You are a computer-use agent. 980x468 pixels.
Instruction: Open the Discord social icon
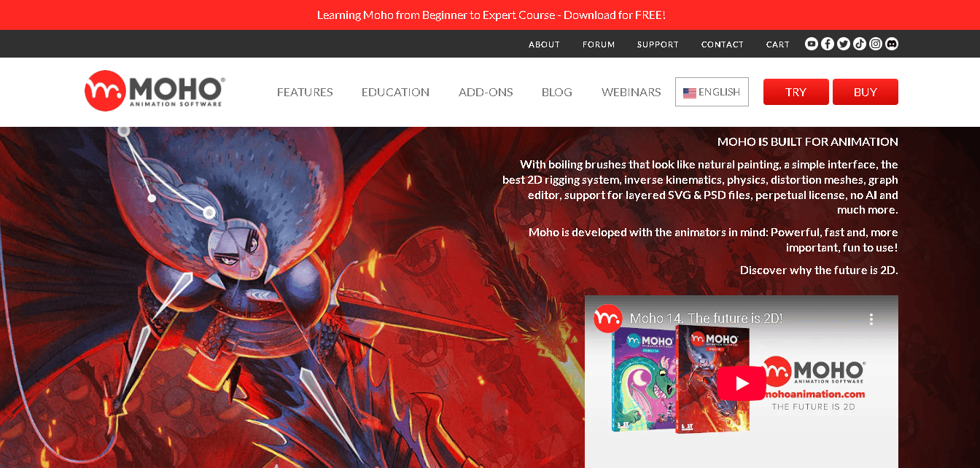892,44
